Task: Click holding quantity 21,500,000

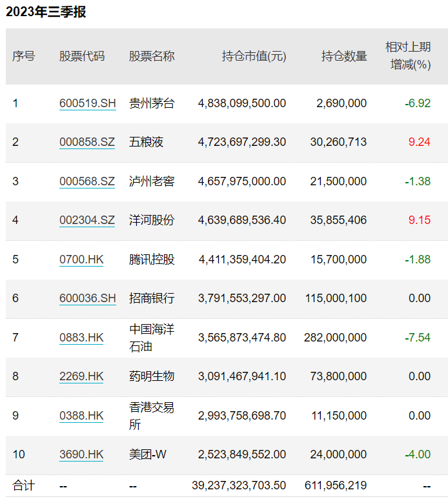Action: click(338, 181)
